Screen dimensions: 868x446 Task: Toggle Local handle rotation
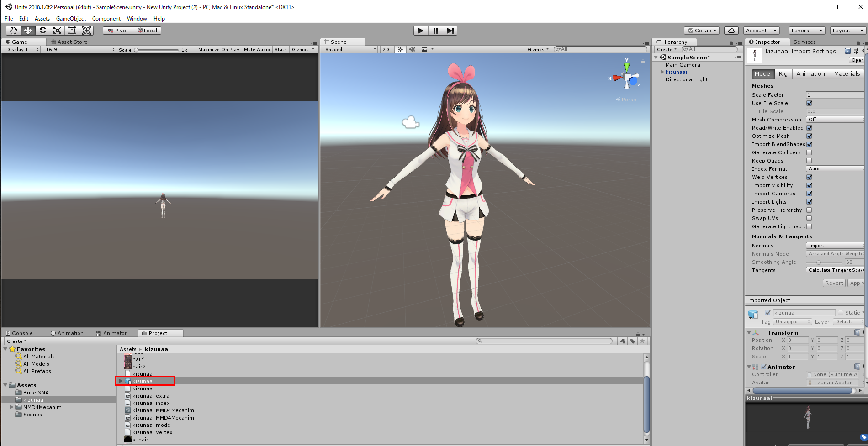147,31
